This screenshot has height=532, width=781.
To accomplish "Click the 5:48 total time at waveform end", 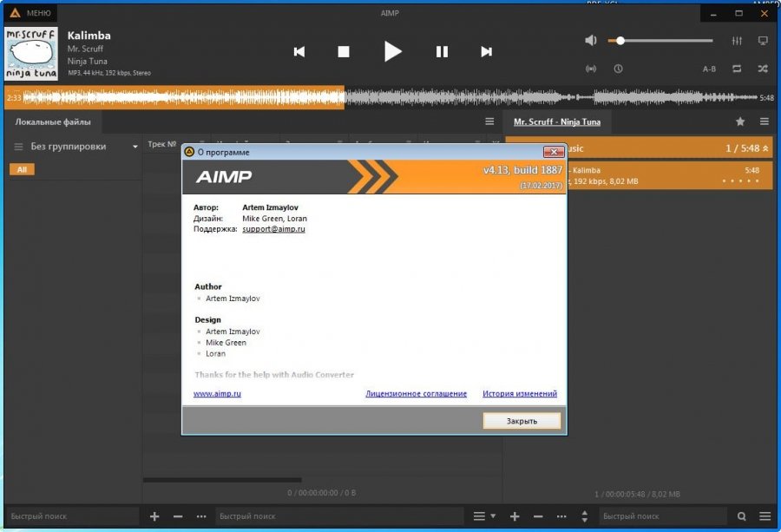I will click(766, 97).
